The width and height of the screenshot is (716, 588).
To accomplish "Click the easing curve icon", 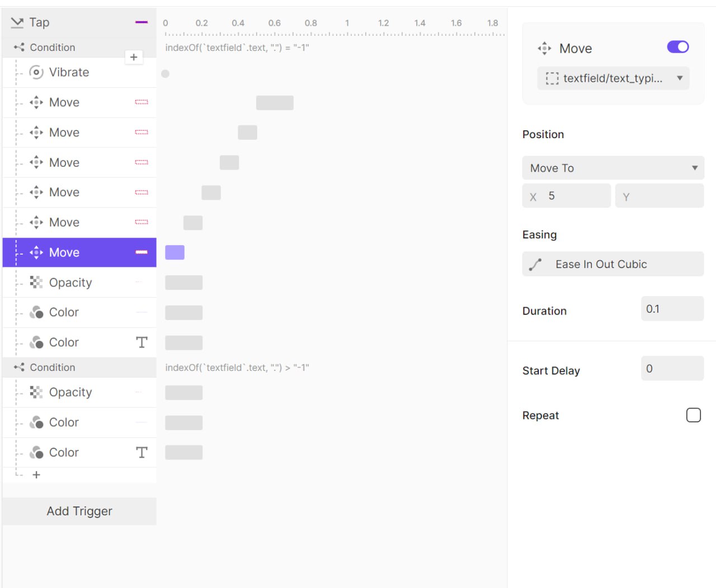I will pyautogui.click(x=535, y=265).
